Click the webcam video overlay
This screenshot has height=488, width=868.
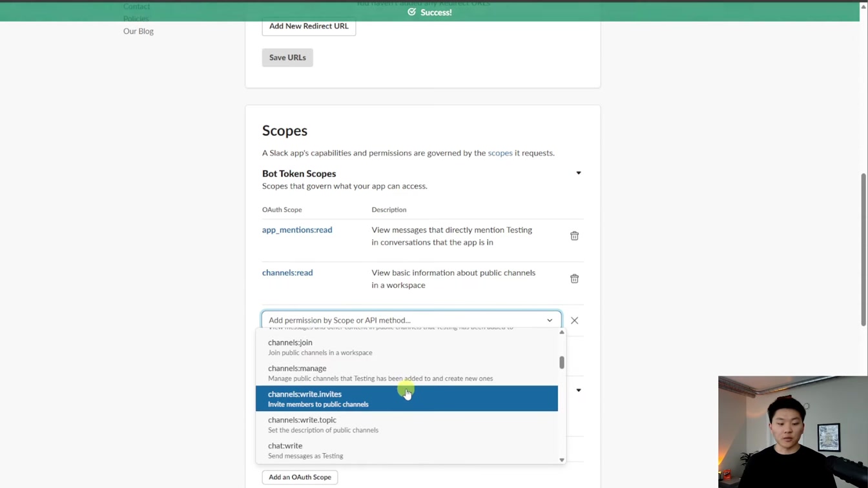pyautogui.click(x=793, y=432)
